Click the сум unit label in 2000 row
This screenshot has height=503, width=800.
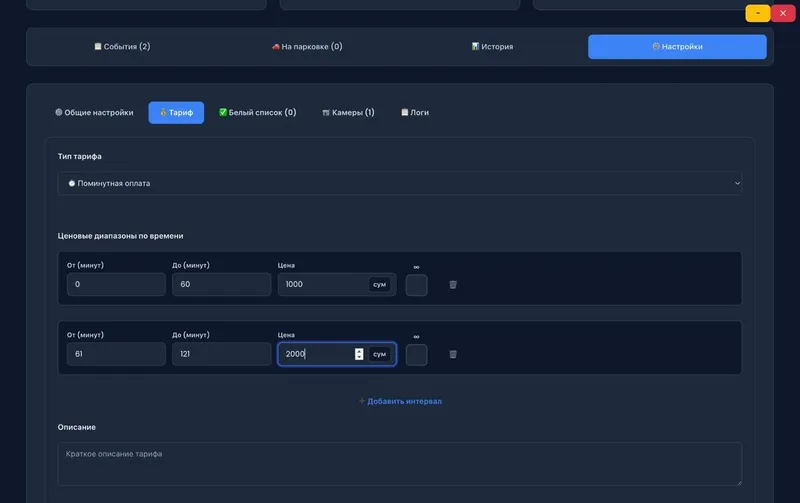[x=380, y=354]
